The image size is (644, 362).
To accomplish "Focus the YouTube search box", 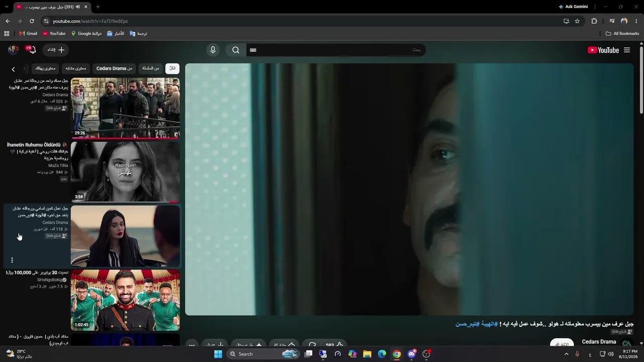I will [336, 50].
